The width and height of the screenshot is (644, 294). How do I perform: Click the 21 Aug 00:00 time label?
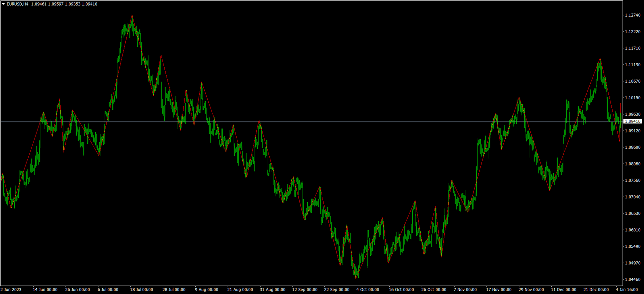pyautogui.click(x=240, y=289)
